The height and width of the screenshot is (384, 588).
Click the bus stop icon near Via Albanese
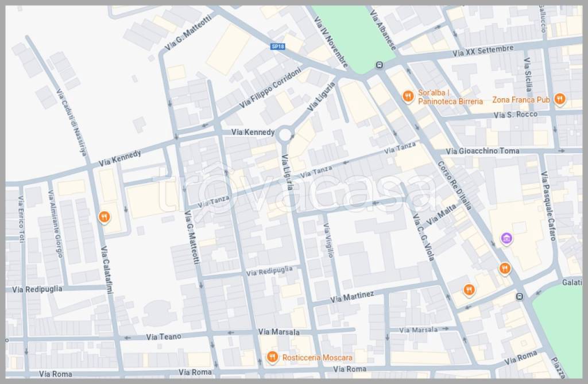pyautogui.click(x=379, y=65)
